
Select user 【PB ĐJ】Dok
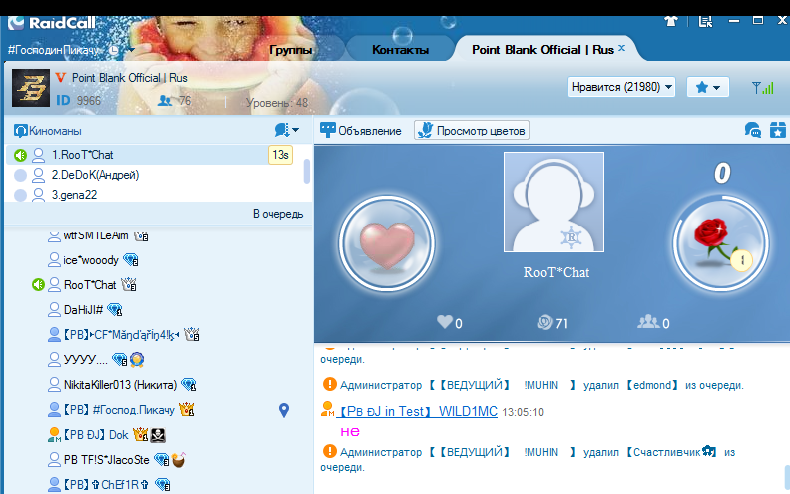pos(96,435)
